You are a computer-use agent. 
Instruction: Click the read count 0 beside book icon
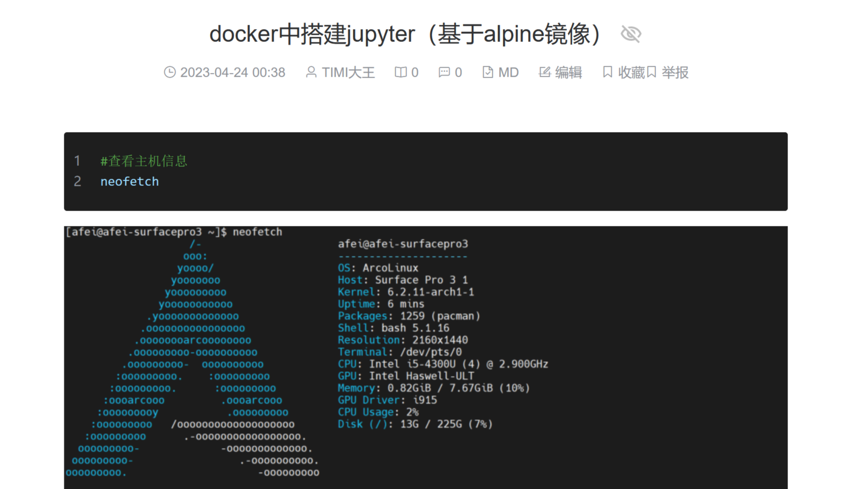(x=415, y=72)
